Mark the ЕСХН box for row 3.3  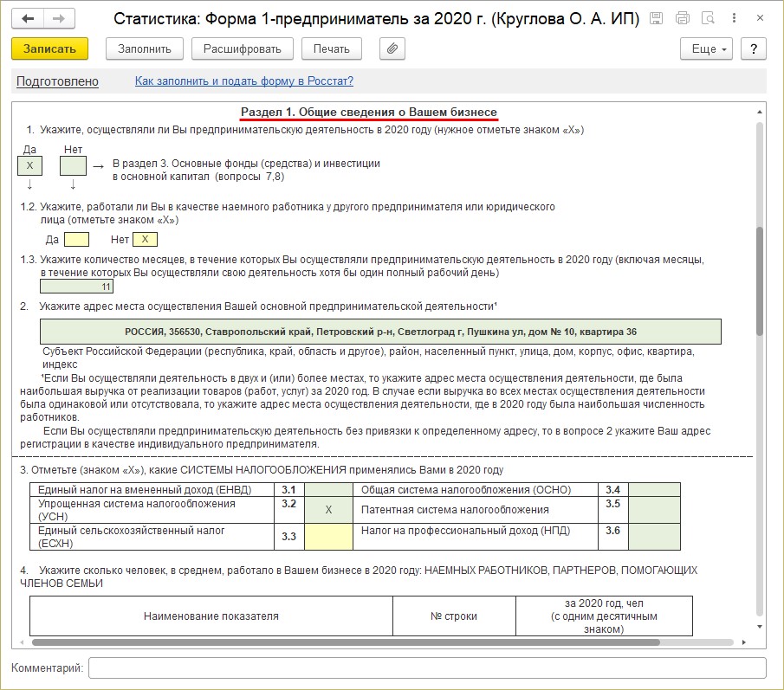click(x=328, y=537)
